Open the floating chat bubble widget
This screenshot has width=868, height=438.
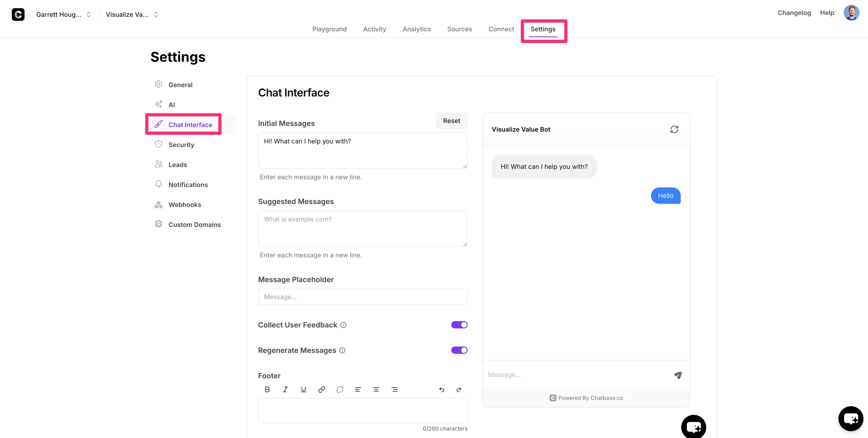click(851, 418)
